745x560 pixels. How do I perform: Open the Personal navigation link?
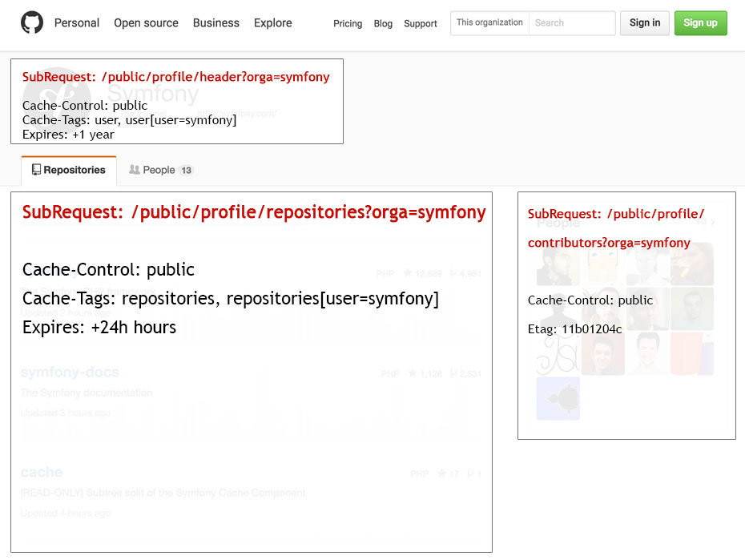76,22
